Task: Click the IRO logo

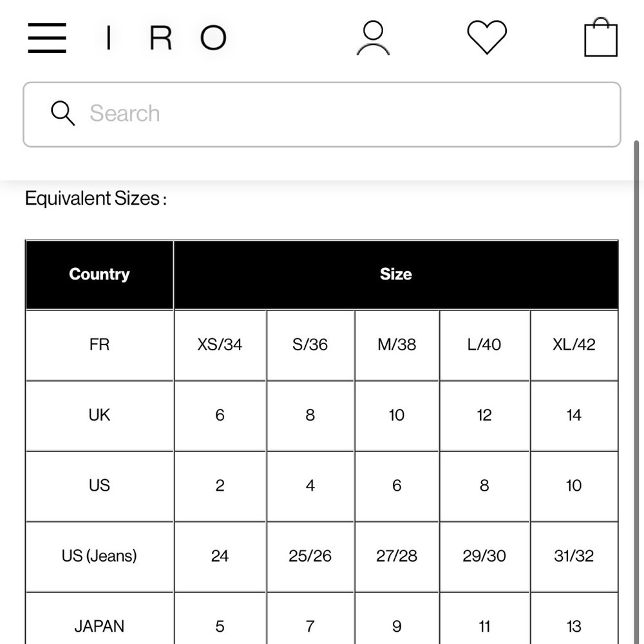Action: pos(166,38)
